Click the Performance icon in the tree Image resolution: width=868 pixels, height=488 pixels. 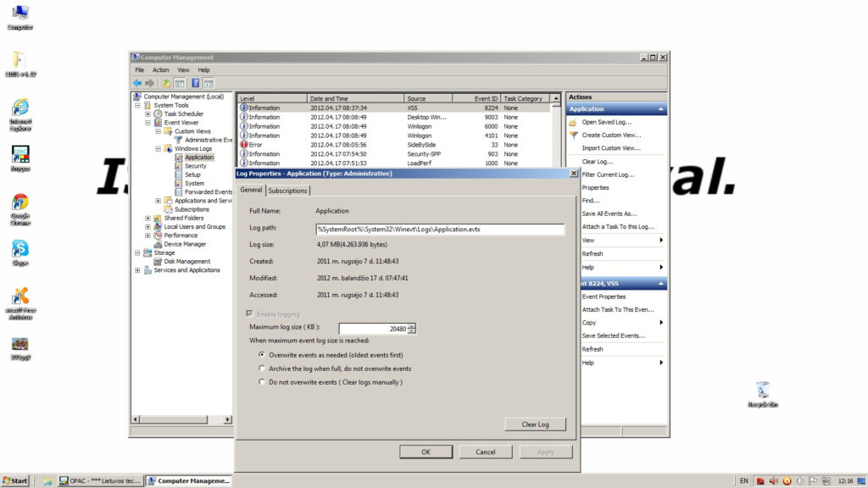[x=158, y=236]
